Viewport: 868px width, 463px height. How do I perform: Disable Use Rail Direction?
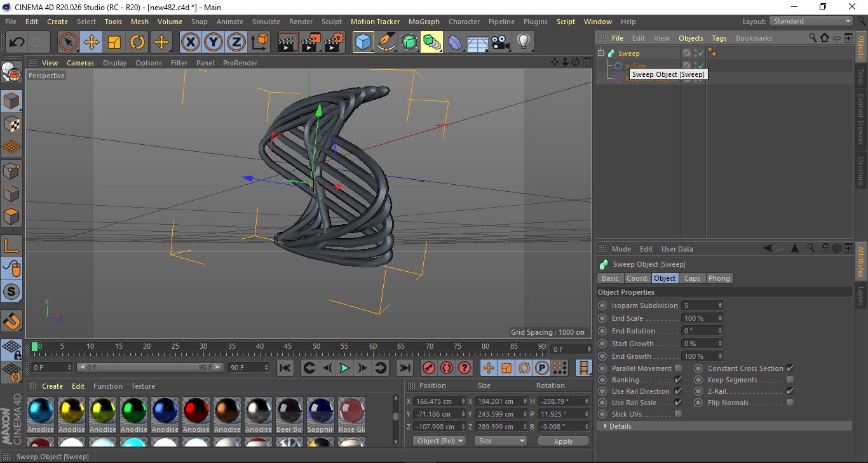[x=678, y=391]
